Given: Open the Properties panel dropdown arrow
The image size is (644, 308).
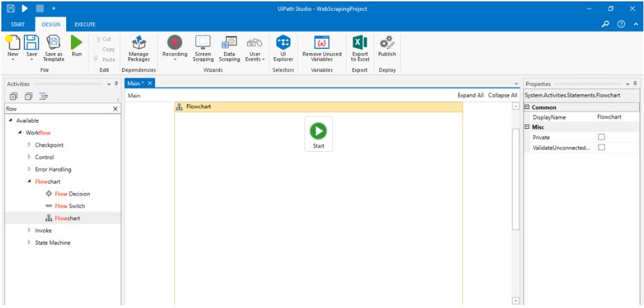Looking at the screenshot, I should pyautogui.click(x=628, y=84).
